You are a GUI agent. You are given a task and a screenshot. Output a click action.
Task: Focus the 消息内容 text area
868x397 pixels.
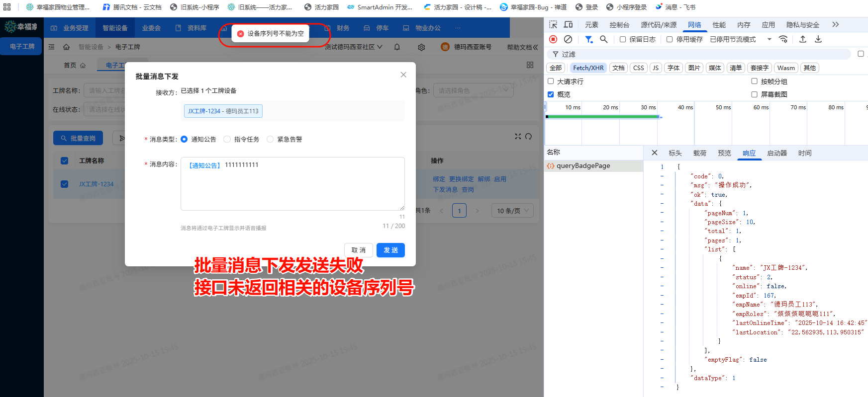292,184
